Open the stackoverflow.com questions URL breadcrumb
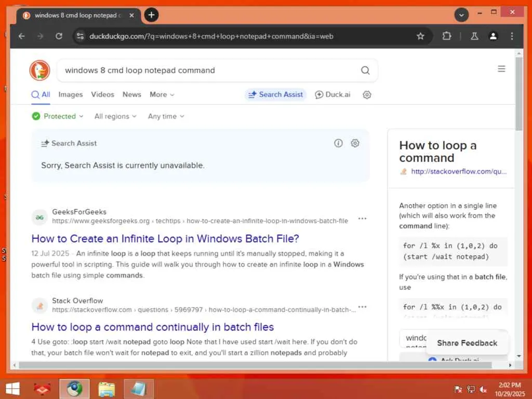The image size is (532, 399). click(x=204, y=310)
